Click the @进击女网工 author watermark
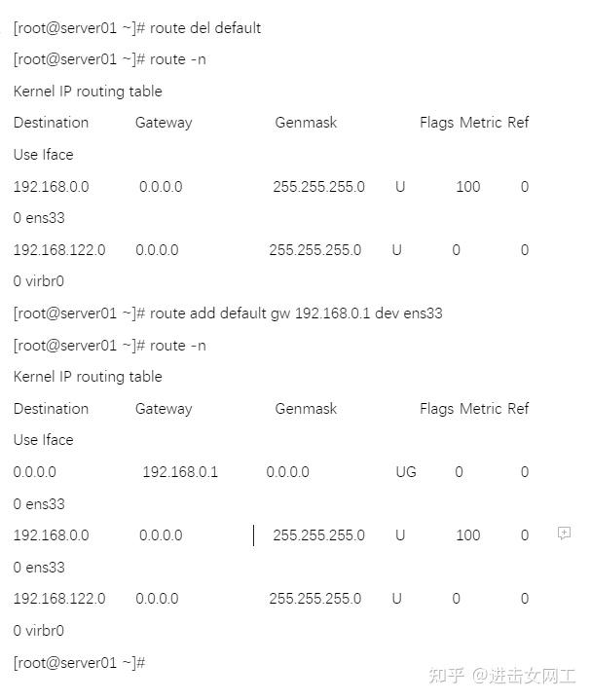The height and width of the screenshot is (700, 591). 524,676
